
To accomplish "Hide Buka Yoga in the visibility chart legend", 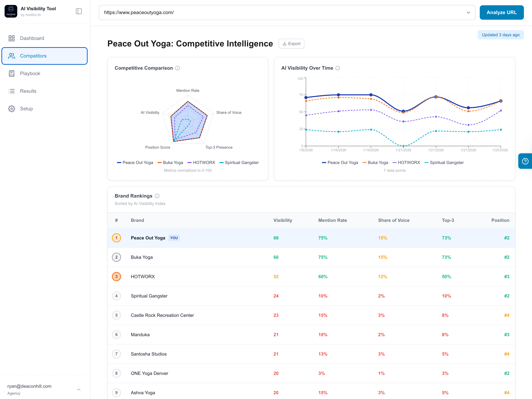I will point(375,162).
